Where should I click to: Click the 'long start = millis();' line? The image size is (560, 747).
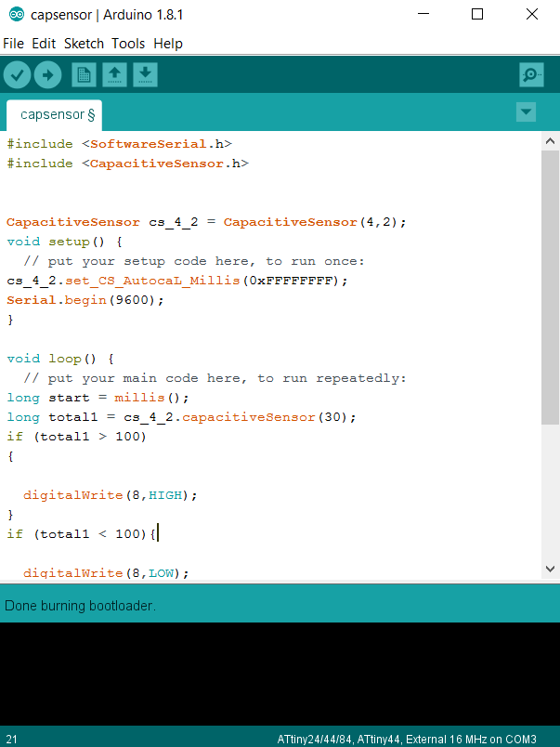(x=98, y=398)
